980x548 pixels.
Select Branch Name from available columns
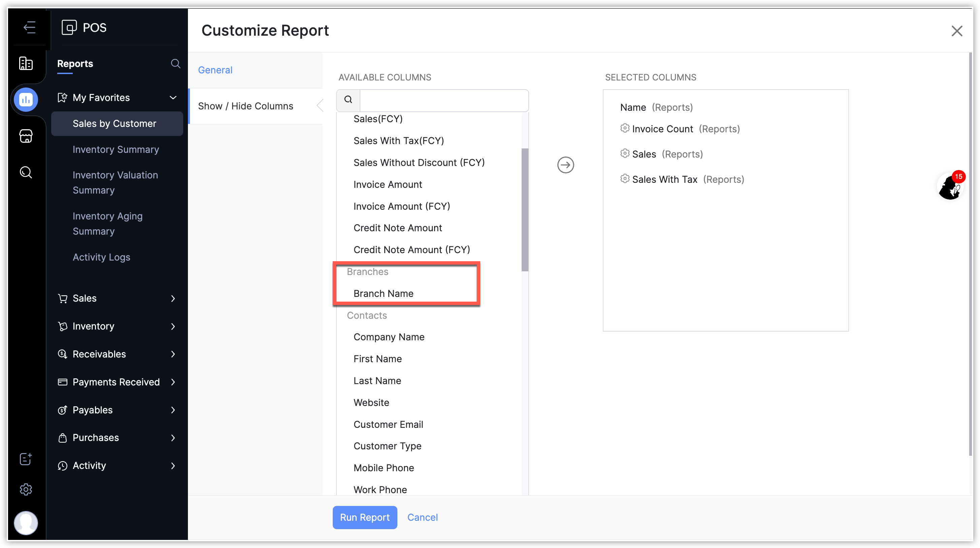click(x=383, y=294)
